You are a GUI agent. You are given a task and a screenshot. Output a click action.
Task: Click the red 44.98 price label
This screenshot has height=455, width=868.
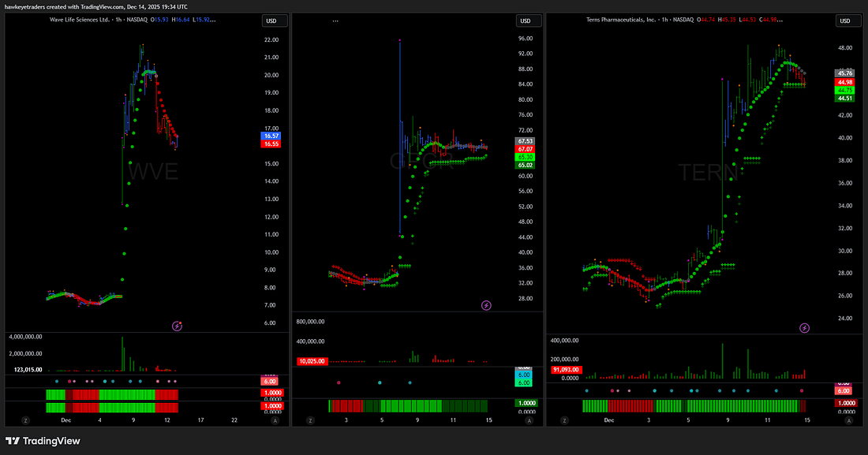845,82
